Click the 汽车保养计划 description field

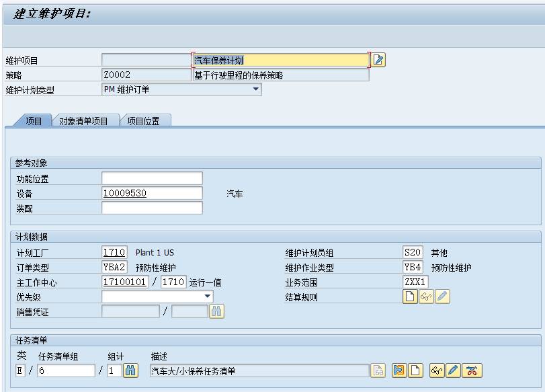click(x=280, y=60)
